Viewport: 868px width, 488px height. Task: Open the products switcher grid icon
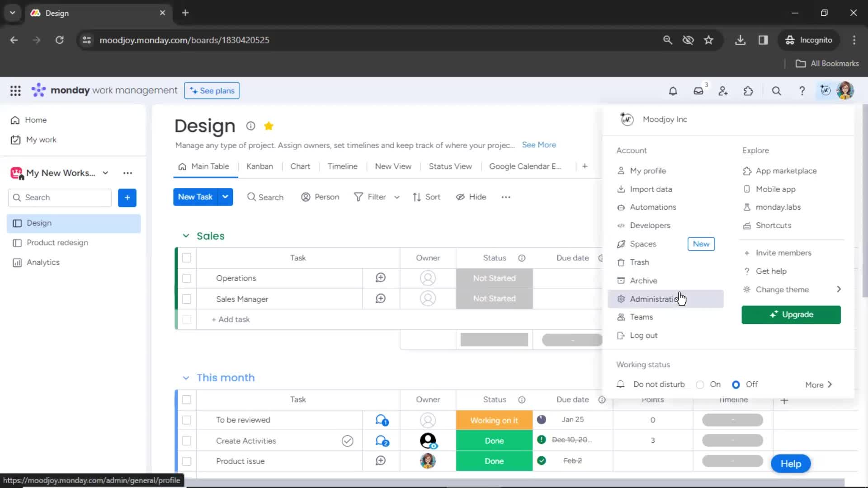[x=15, y=91]
